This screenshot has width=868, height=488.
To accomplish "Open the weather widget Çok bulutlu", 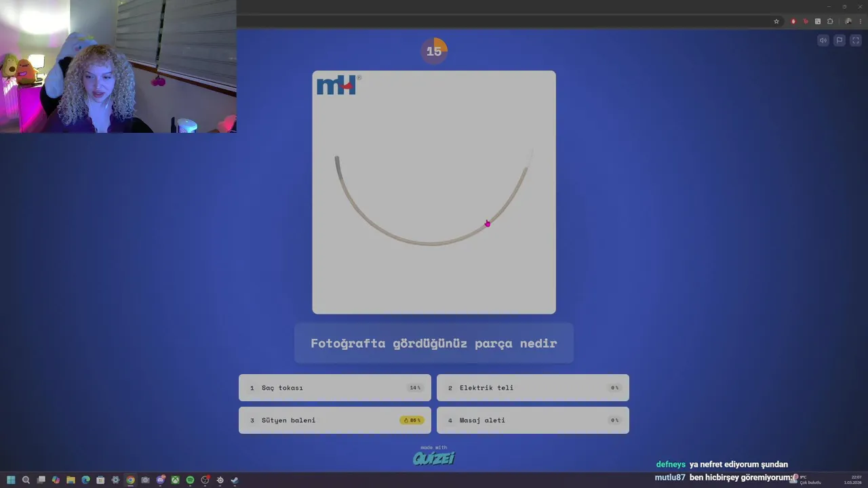I will pyautogui.click(x=806, y=480).
